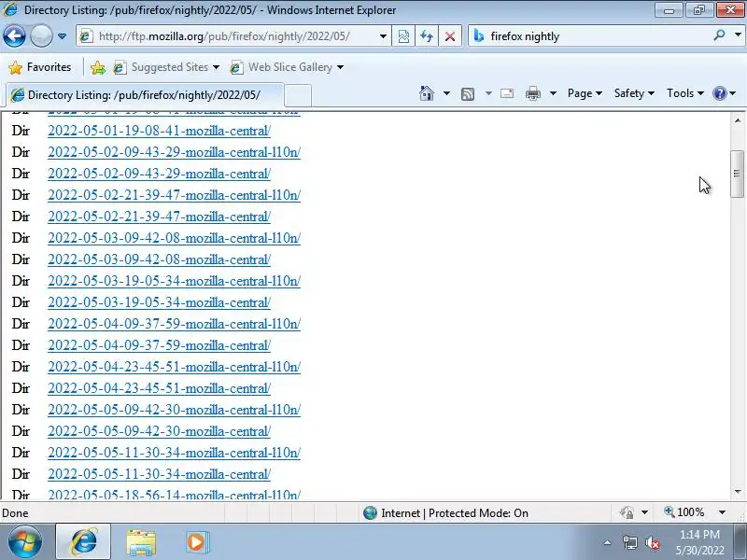Open the Web Slice Gallery favorite
This screenshot has width=747, height=560.
click(287, 67)
